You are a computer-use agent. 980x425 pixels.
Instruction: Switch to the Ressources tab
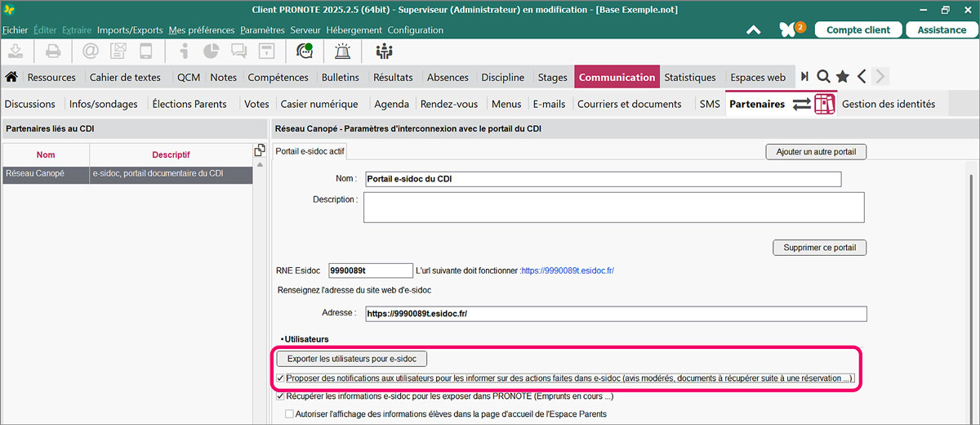51,77
